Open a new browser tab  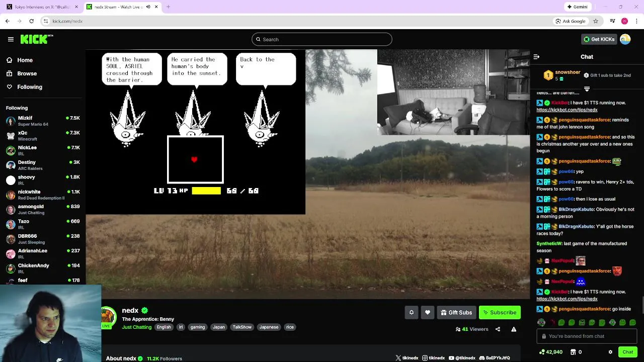click(168, 7)
